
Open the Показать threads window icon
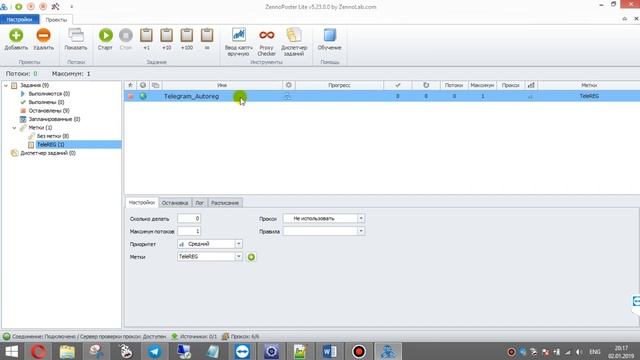(76, 36)
